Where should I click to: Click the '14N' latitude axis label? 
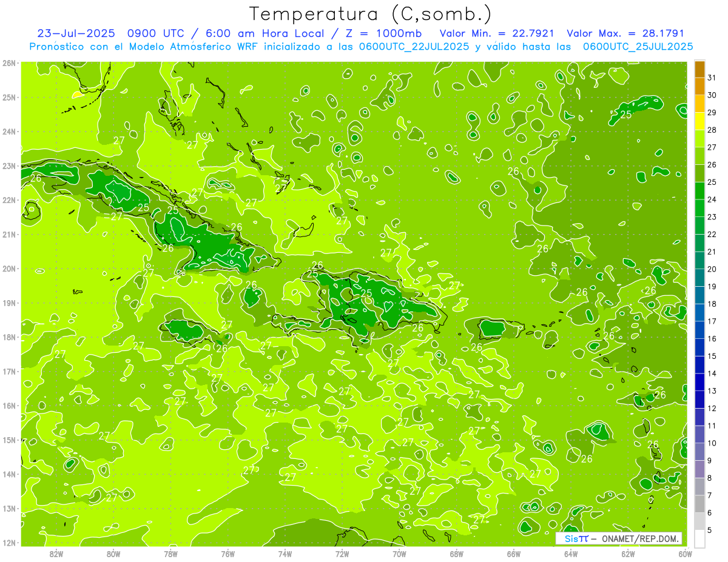(x=8, y=474)
